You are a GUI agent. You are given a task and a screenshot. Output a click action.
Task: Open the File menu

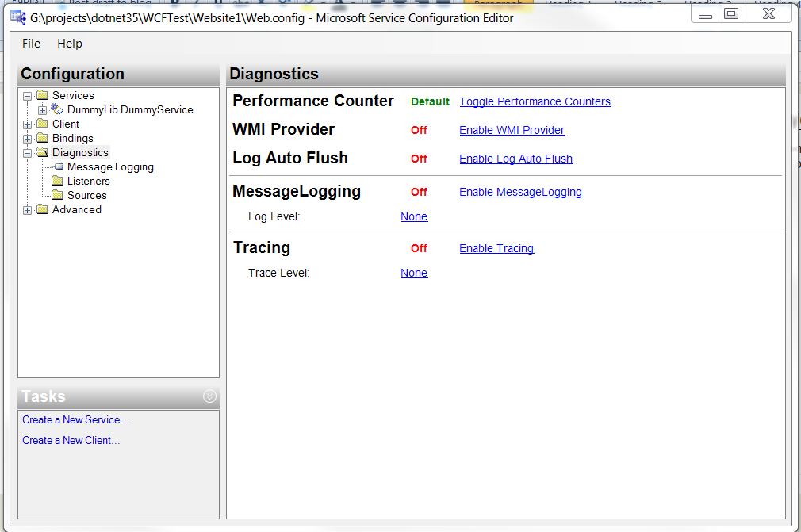31,44
